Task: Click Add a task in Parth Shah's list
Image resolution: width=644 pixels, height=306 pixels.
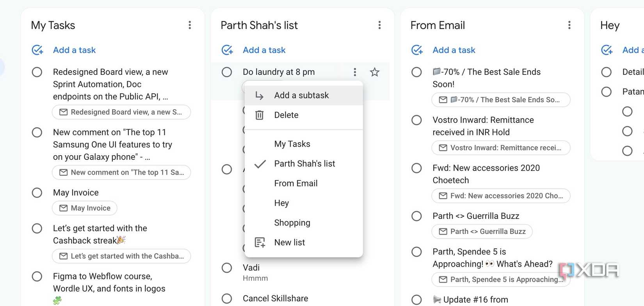Action: pos(264,50)
